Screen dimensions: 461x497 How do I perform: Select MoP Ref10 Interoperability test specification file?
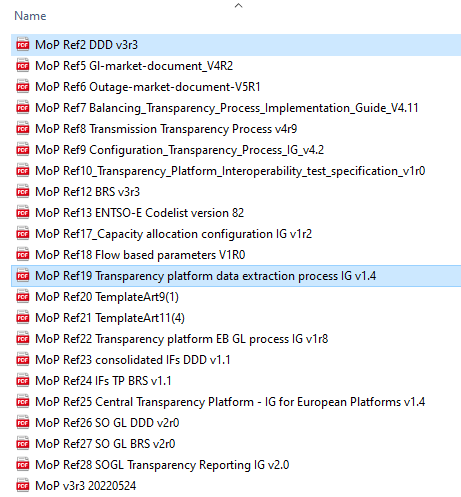(x=230, y=171)
